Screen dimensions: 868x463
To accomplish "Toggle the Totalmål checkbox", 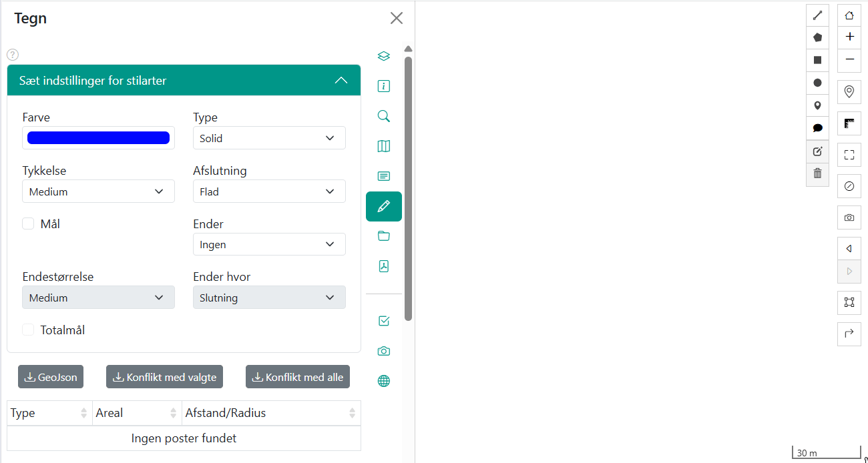I will 28,330.
